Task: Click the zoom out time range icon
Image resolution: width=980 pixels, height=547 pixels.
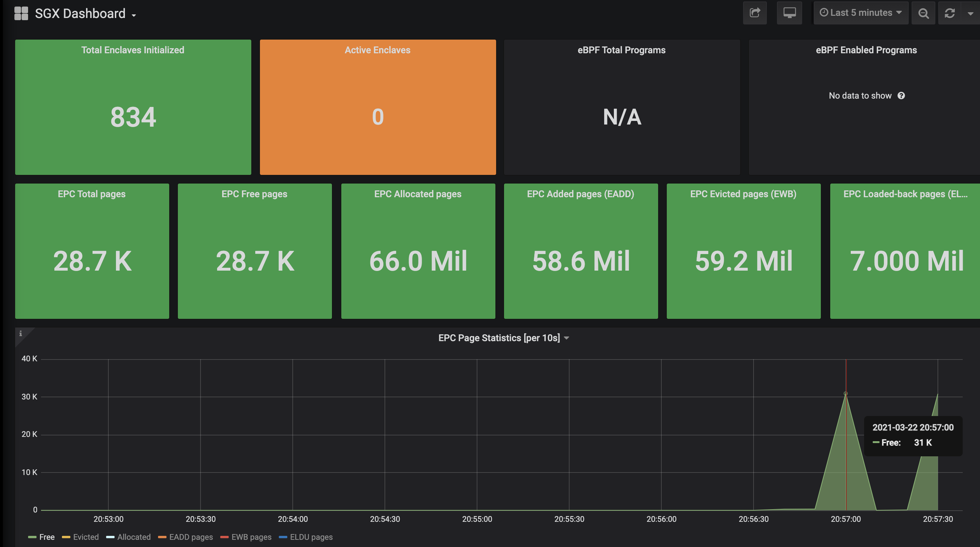Action: [923, 13]
